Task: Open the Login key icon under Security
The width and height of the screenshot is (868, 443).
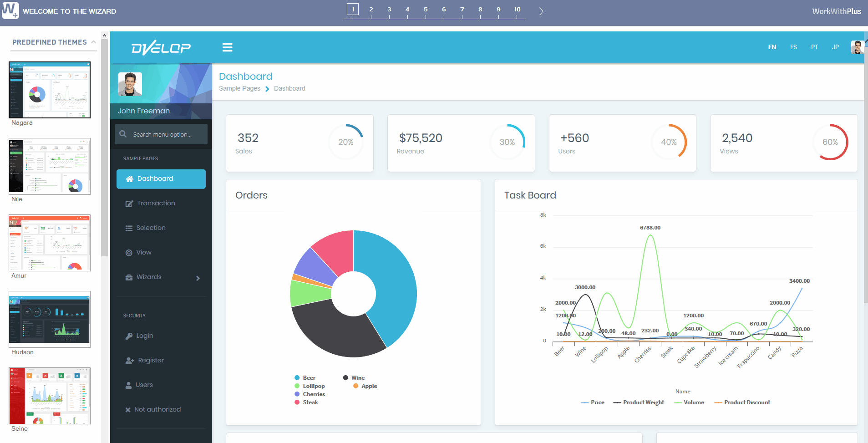Action: pyautogui.click(x=129, y=336)
